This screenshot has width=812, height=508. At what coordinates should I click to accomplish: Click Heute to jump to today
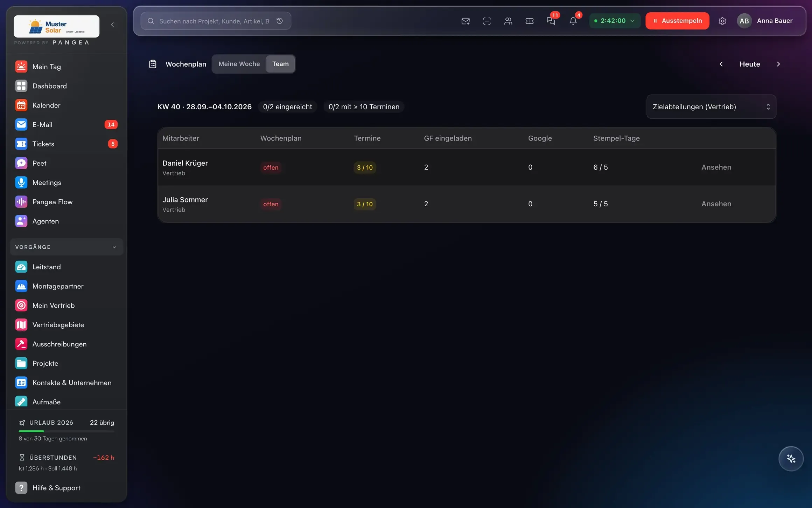coord(750,64)
